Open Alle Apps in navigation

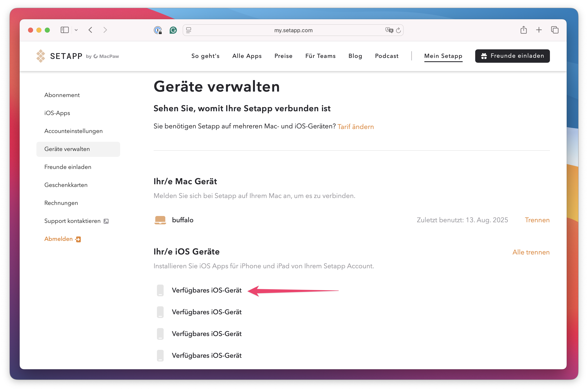tap(247, 56)
